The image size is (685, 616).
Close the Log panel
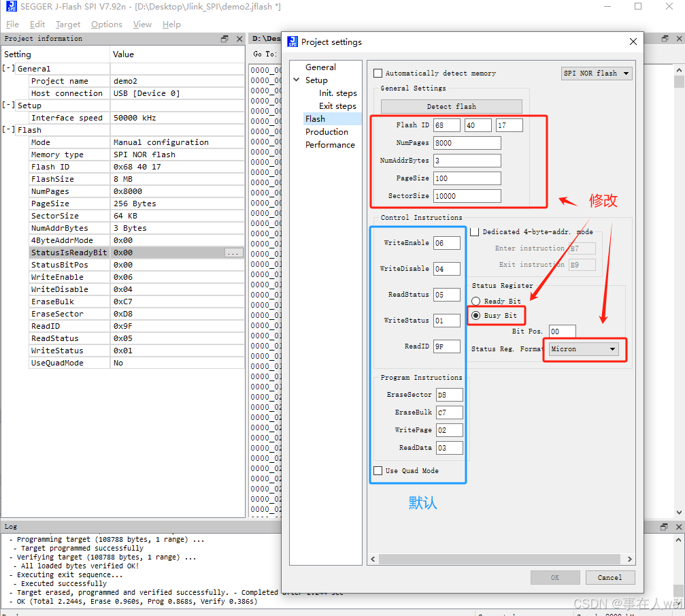click(x=679, y=527)
